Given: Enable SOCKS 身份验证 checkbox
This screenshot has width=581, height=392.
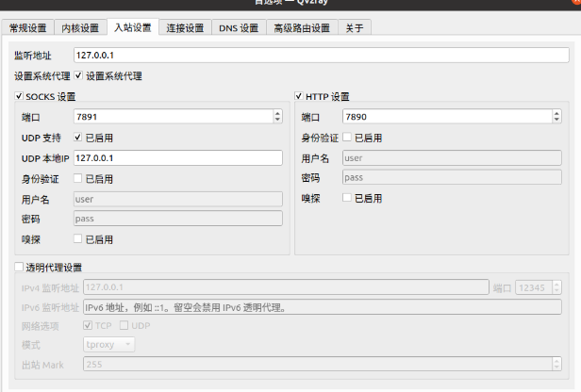Looking at the screenshot, I should (x=79, y=178).
